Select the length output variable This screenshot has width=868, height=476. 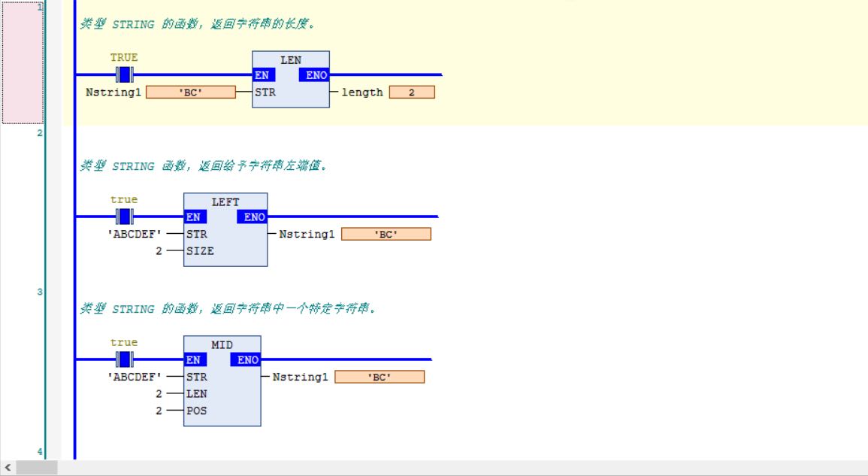tap(362, 92)
